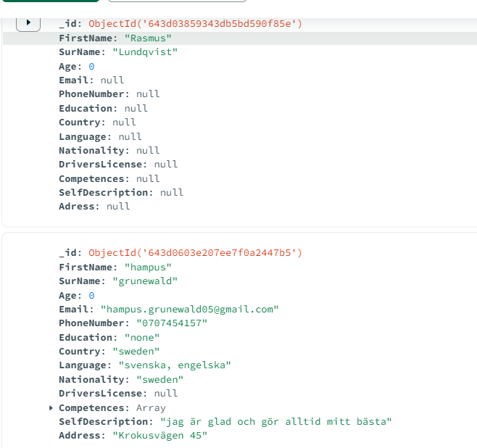This screenshot has width=477, height=448.
Task: Click Age value 0 in Rasmus document
Action: pyautogui.click(x=91, y=67)
